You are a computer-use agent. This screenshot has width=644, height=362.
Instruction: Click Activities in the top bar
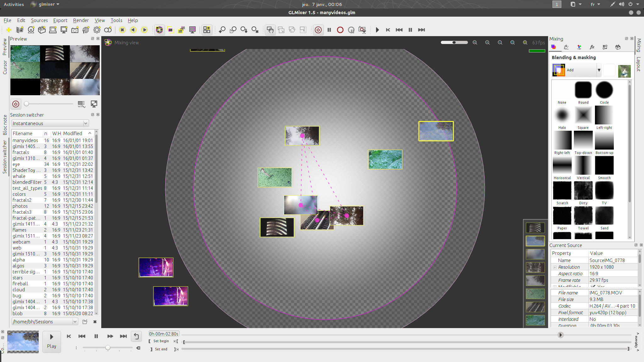14,4
